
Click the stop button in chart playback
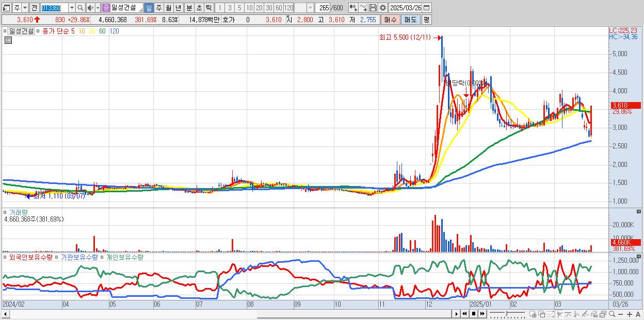click(x=473, y=314)
